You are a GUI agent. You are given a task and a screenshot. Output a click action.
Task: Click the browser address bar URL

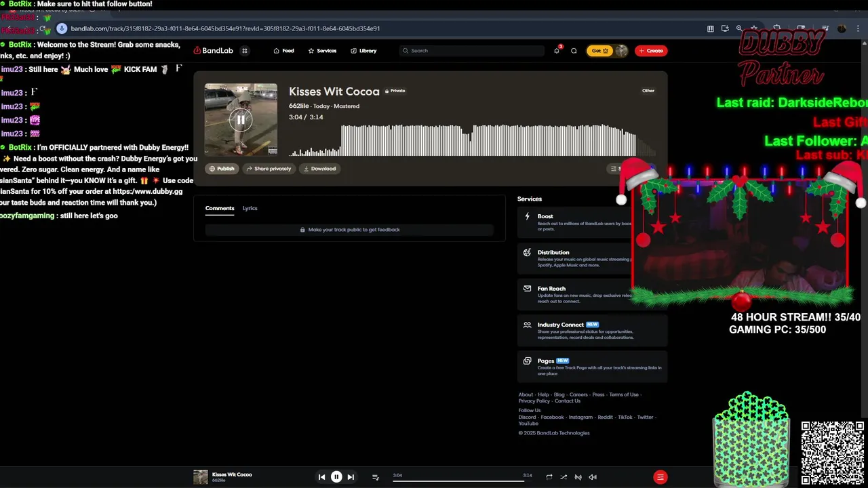(225, 28)
